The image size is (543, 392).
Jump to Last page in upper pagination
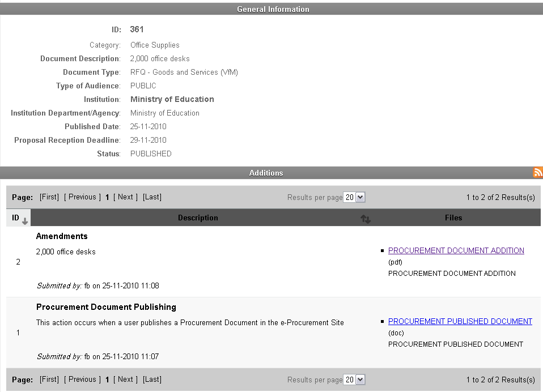coord(152,197)
